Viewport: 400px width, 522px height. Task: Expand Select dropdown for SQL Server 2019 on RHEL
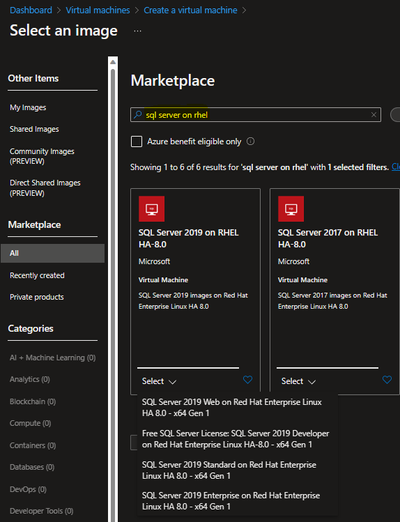(159, 381)
